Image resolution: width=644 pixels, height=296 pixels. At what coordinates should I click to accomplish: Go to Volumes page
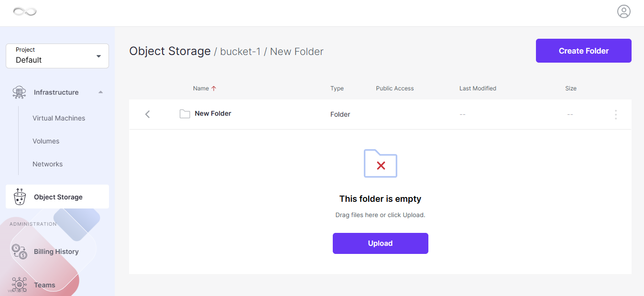46,141
